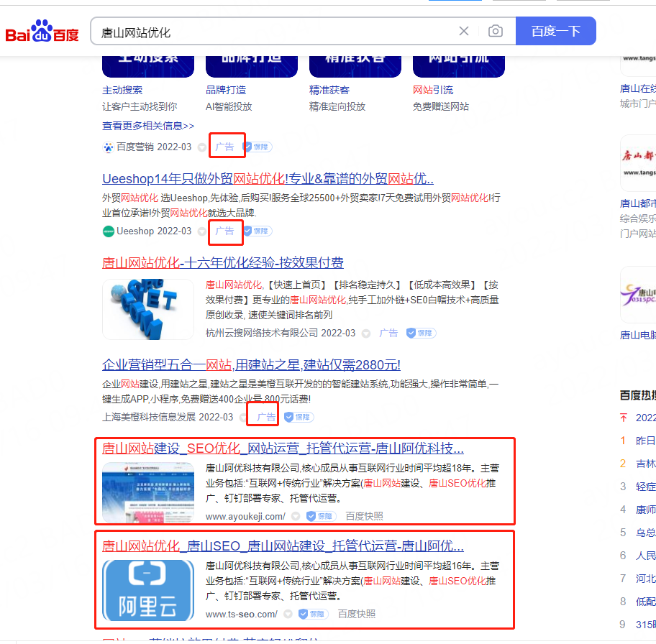Open the 网站引流 link
This screenshot has height=644, width=656.
pyautogui.click(x=433, y=90)
